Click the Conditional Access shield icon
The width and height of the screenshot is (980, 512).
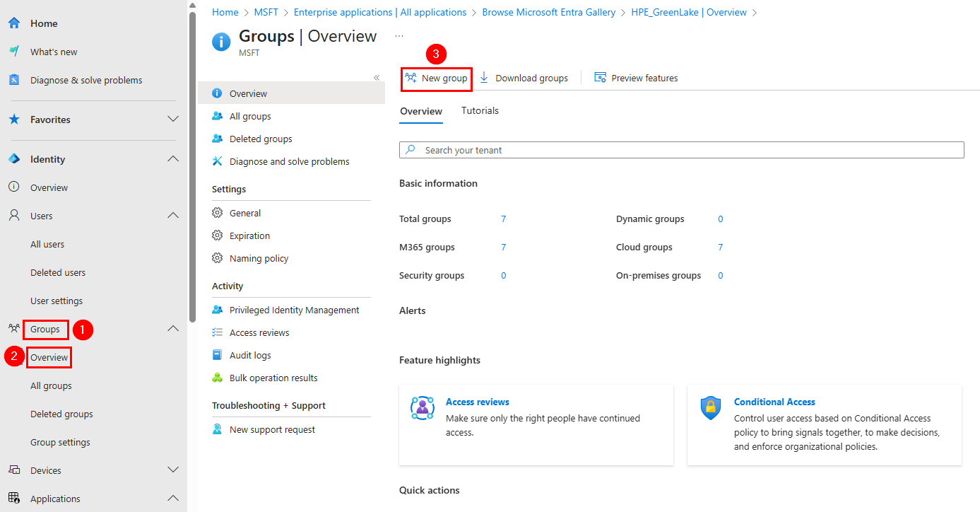click(711, 408)
